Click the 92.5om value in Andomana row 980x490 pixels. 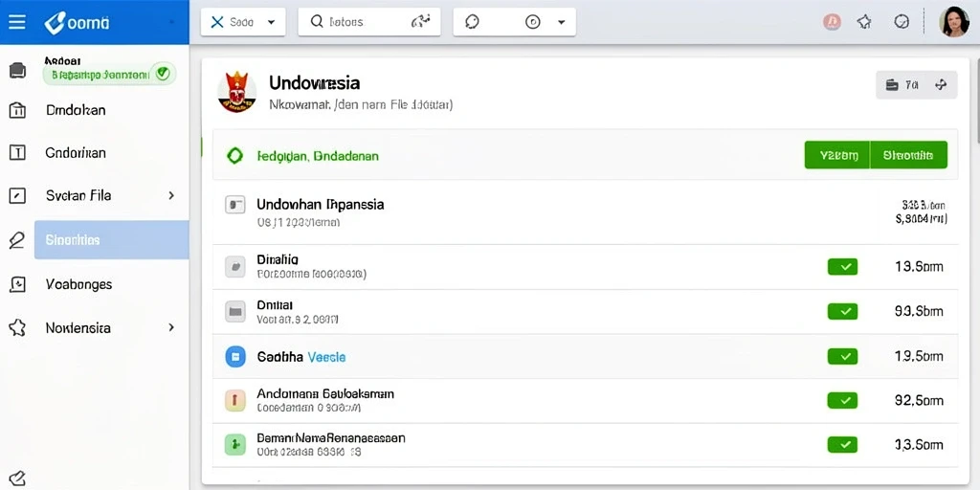919,400
